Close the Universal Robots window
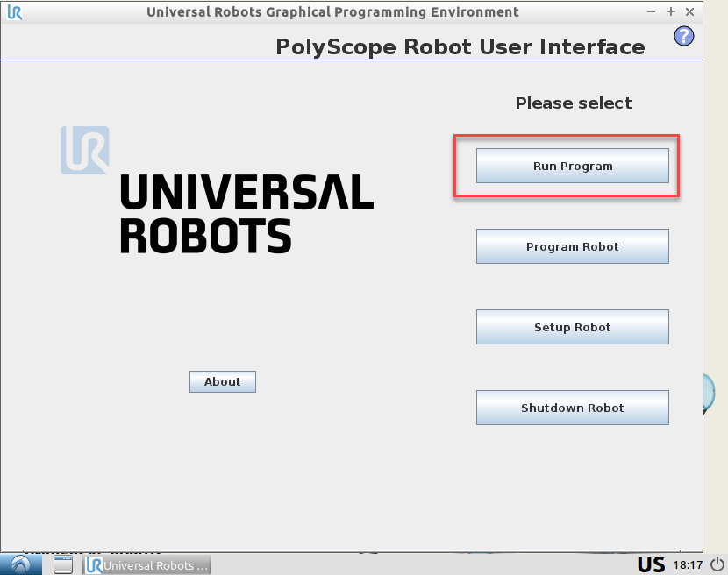Viewport: 728px width, 575px height. point(690,11)
